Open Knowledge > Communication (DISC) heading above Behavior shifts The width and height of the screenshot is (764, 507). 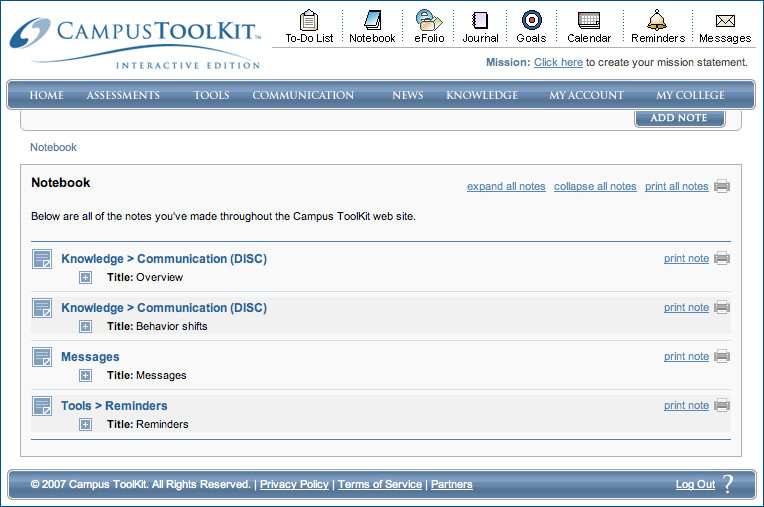click(x=164, y=308)
